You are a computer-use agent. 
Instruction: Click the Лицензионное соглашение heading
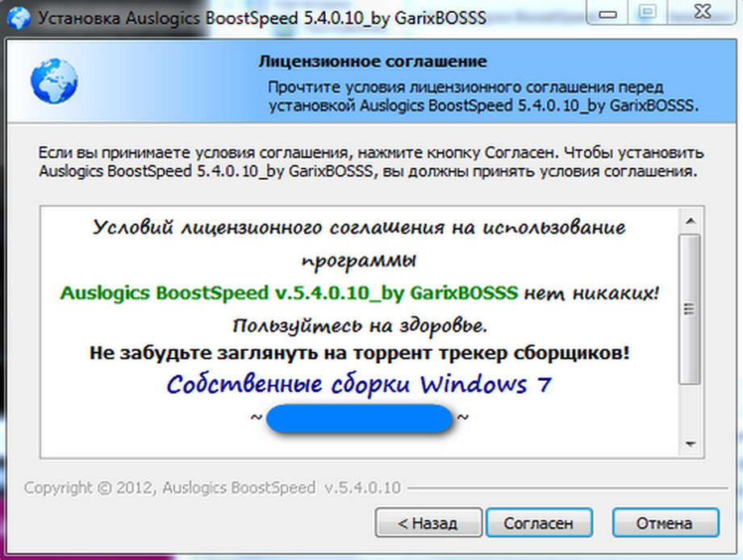coord(373,61)
